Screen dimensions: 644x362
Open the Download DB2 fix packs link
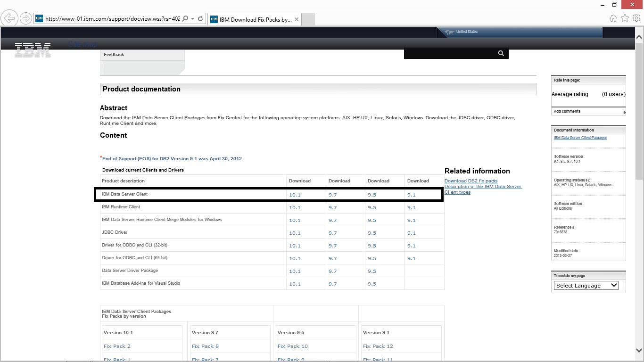(x=471, y=181)
